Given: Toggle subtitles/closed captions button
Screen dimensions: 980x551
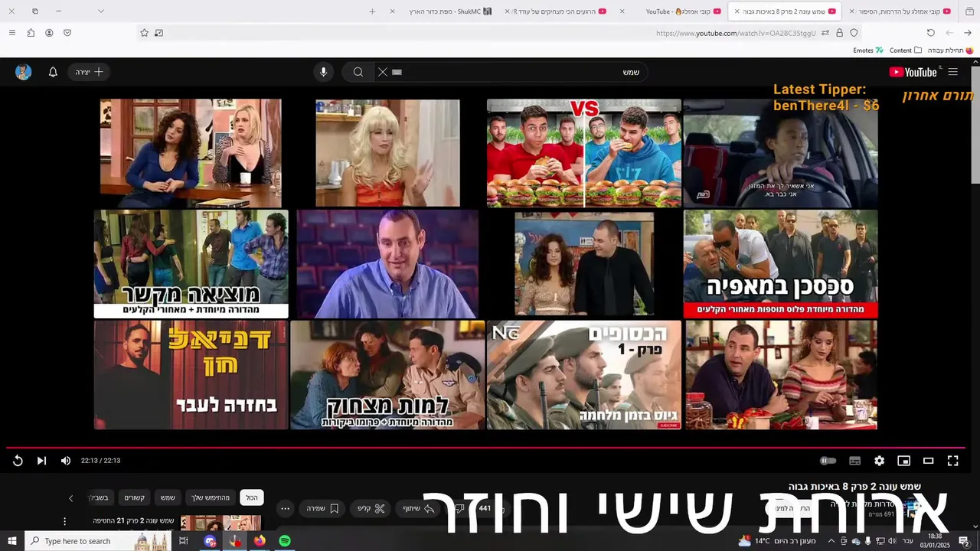Looking at the screenshot, I should (x=855, y=461).
